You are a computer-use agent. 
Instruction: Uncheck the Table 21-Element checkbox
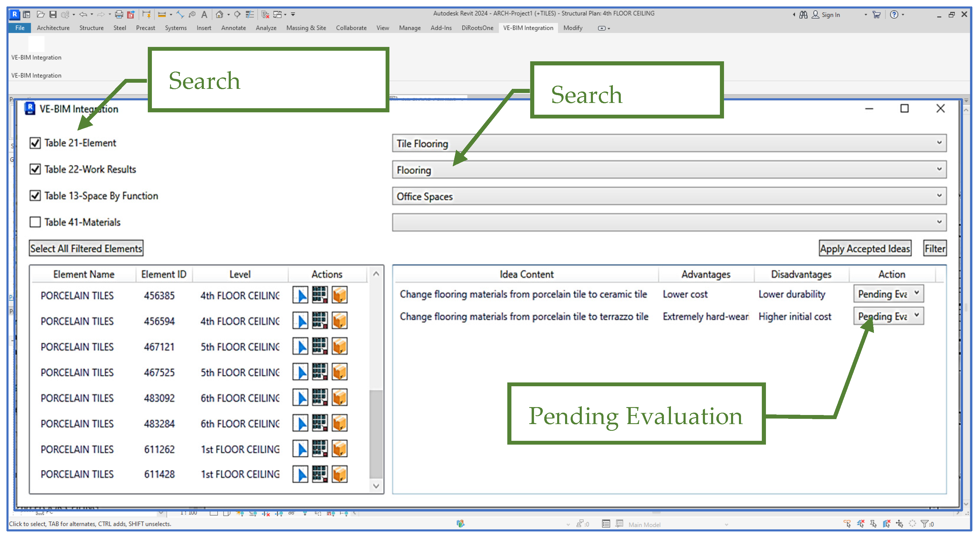point(35,143)
